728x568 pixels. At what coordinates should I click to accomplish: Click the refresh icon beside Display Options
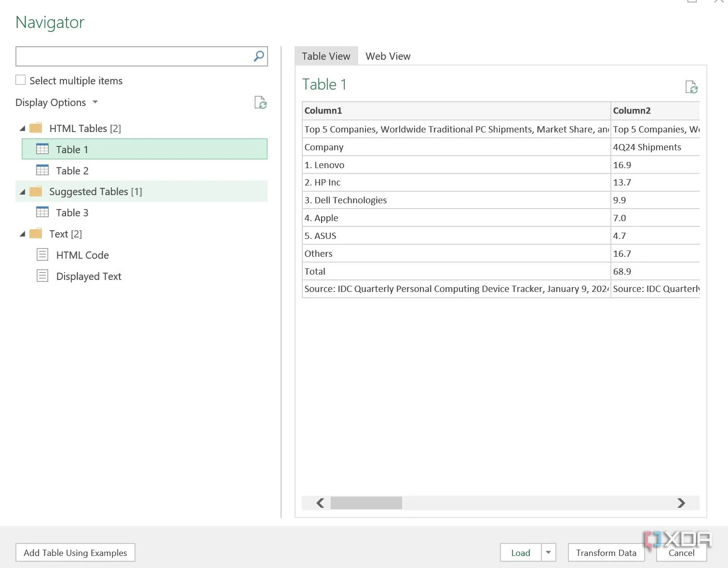point(260,103)
